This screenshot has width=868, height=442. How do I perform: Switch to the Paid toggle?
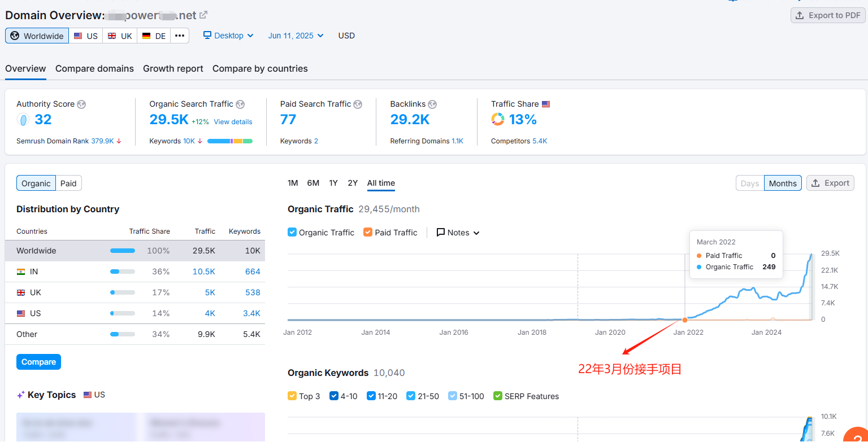pyautogui.click(x=68, y=183)
